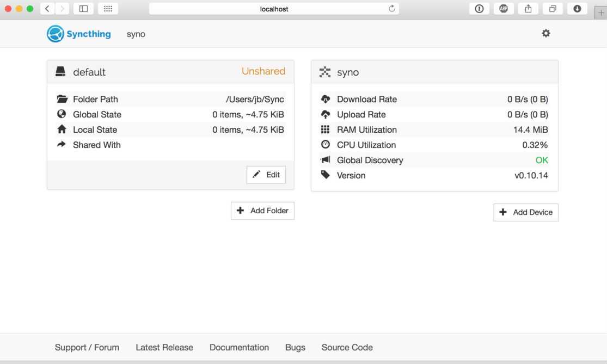The height and width of the screenshot is (364, 607).
Task: Click the global discovery megaphone icon
Action: point(326,159)
